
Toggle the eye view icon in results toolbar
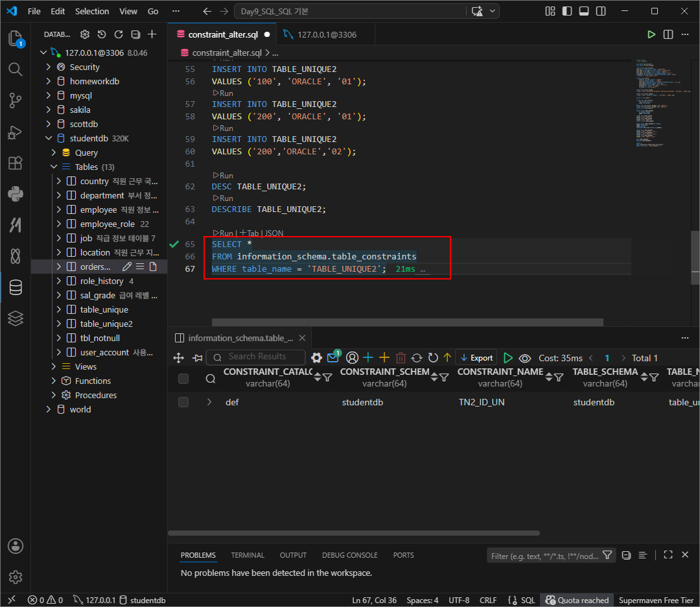(525, 358)
